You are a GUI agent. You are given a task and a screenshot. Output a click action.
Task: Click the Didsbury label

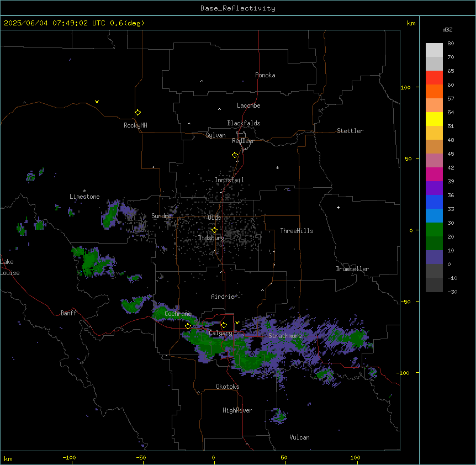pos(211,238)
